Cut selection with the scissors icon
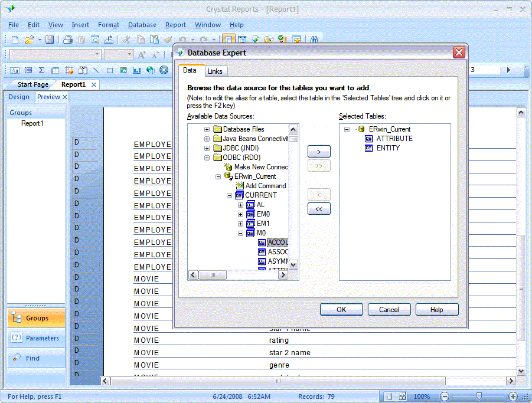 128,39
